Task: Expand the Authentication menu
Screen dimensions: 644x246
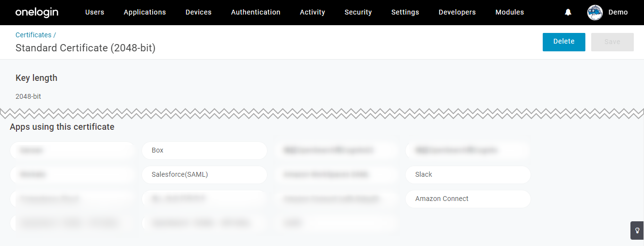Action: point(256,12)
